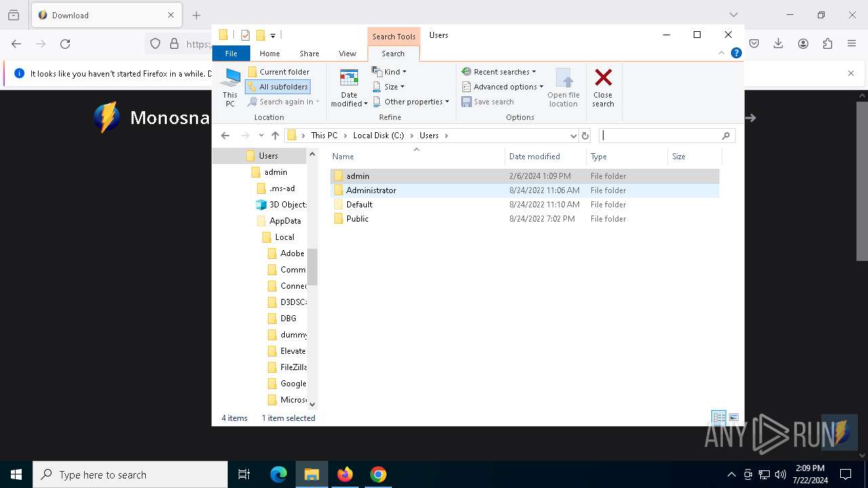Open Search again in dropdown
Viewport: 868px width, 488px height.
pyautogui.click(x=283, y=102)
